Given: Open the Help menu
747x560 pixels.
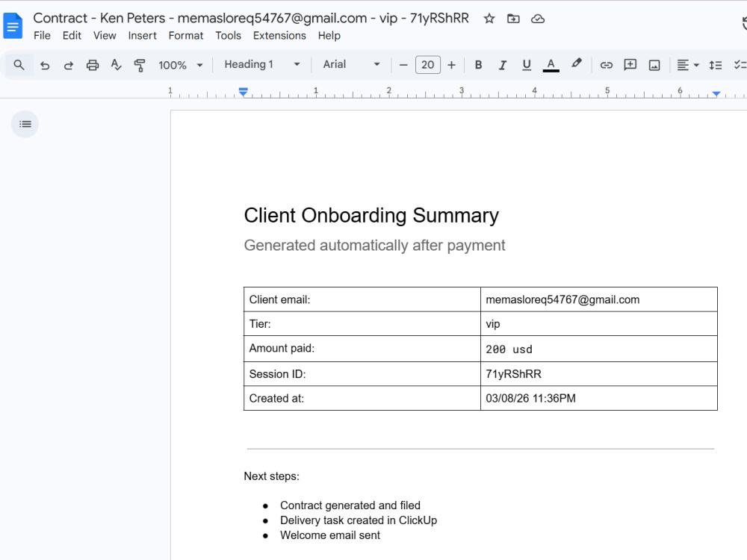Looking at the screenshot, I should [x=329, y=36].
